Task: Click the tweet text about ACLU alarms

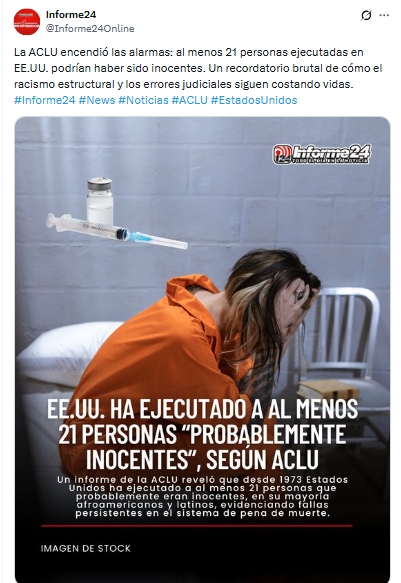Action: (198, 68)
